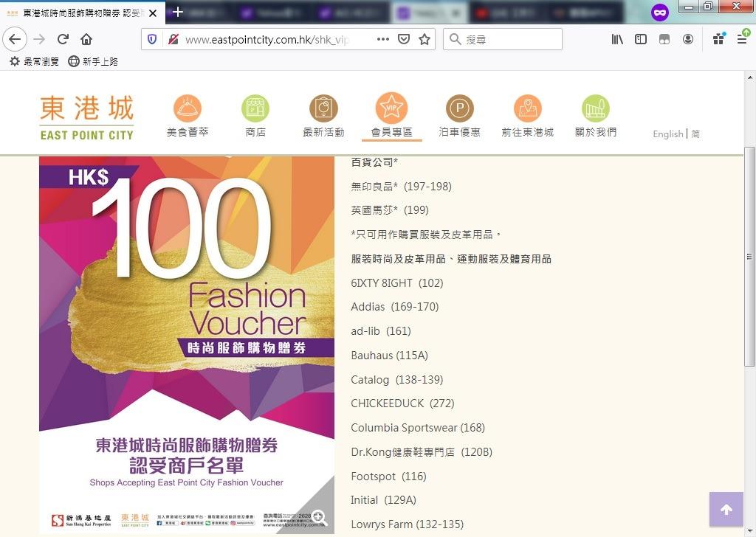The height and width of the screenshot is (537, 756).
Task: Select the Bauhaus (115A) entry
Action: coord(390,356)
